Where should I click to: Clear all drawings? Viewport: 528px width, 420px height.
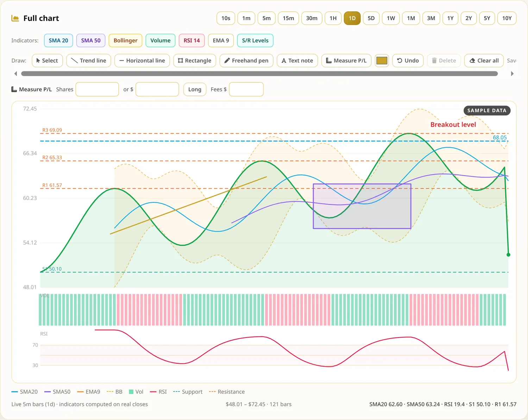[x=484, y=61]
